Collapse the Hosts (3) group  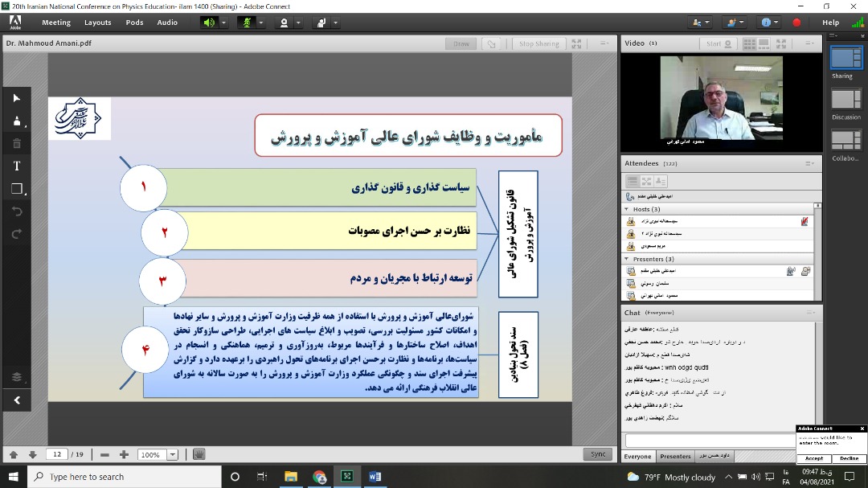(x=627, y=209)
